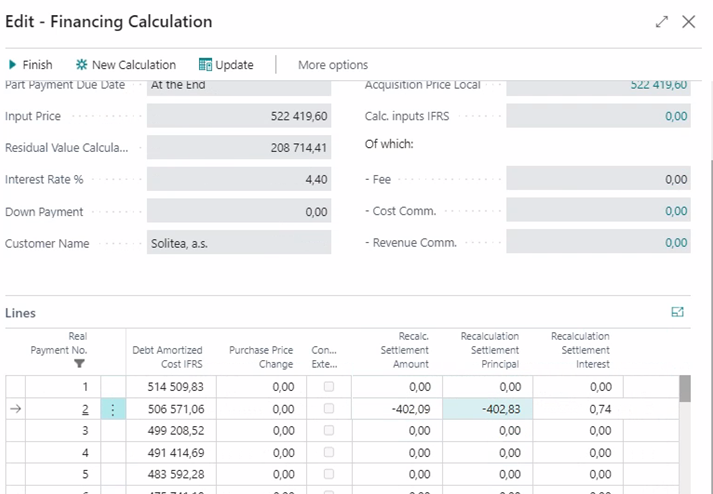Screen dimensions: 713x494
Task: Click the Interest Rate % field
Action: click(239, 180)
